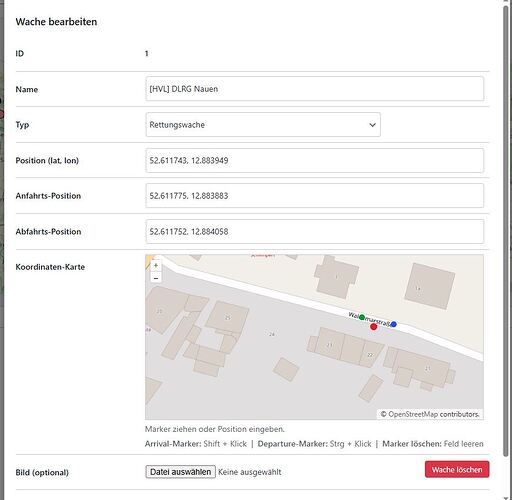This screenshot has height=500, width=512.
Task: Click into the Anfahrts-Position field
Action: pos(315,196)
